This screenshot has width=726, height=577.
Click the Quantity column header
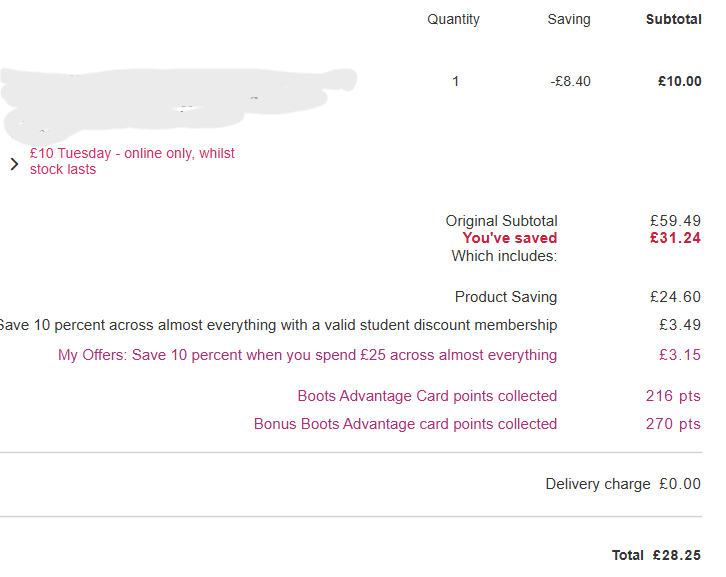[x=453, y=19]
